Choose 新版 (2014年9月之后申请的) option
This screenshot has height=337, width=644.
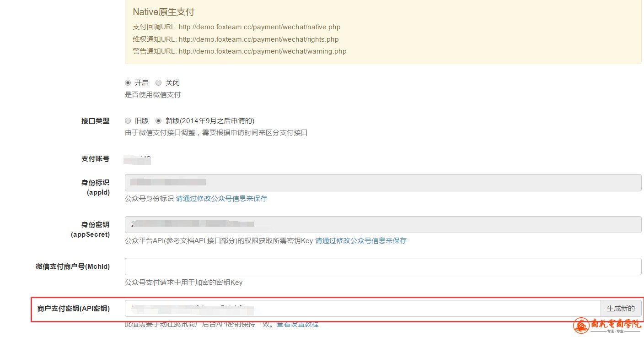[x=159, y=121]
